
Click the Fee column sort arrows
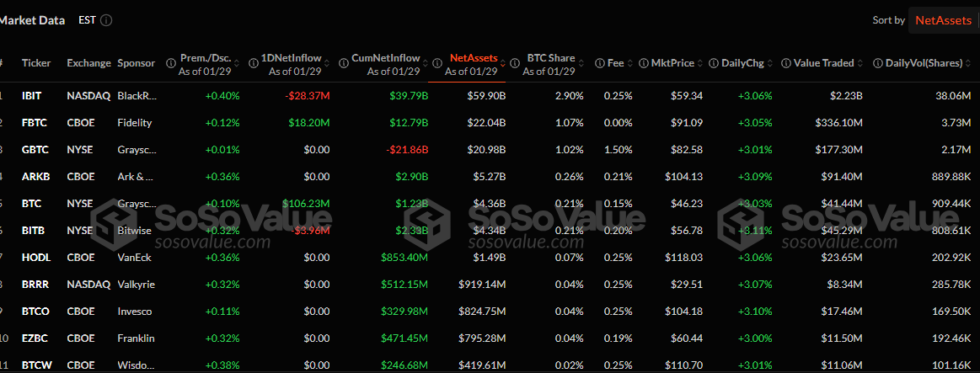pyautogui.click(x=630, y=63)
